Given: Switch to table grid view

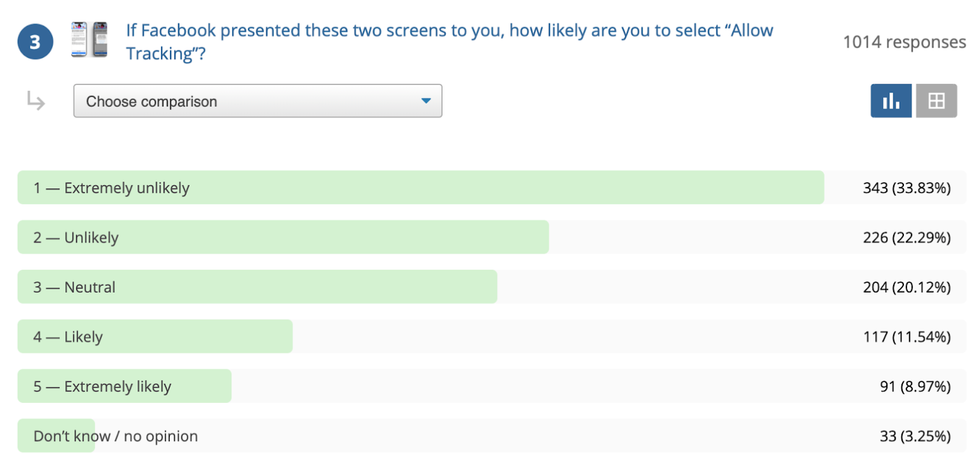Looking at the screenshot, I should click(936, 101).
